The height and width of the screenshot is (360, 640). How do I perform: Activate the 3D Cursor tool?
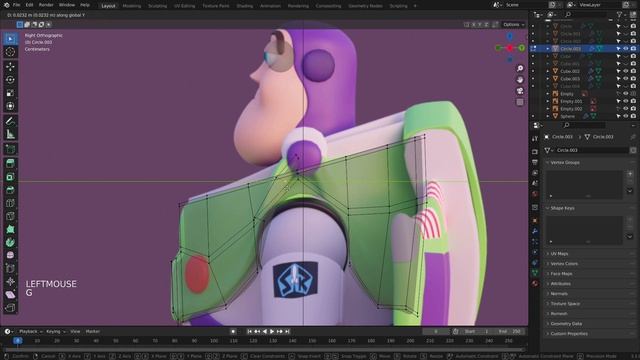tap(10, 52)
